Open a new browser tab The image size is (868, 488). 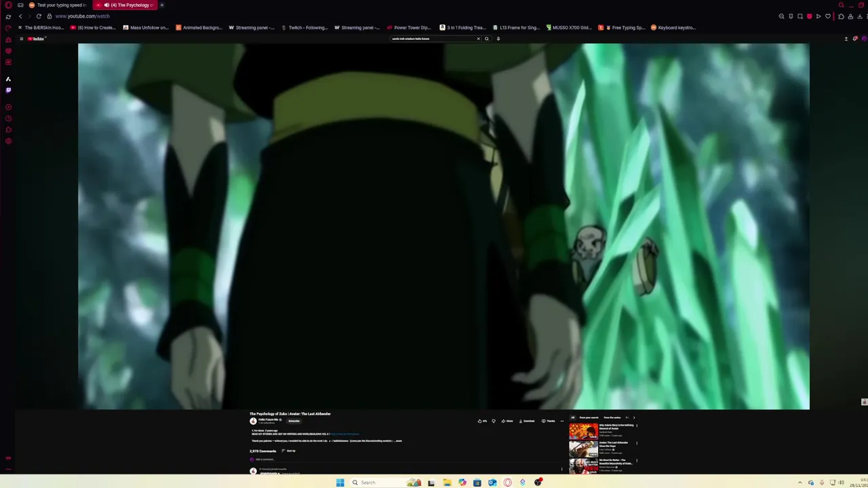pyautogui.click(x=162, y=5)
